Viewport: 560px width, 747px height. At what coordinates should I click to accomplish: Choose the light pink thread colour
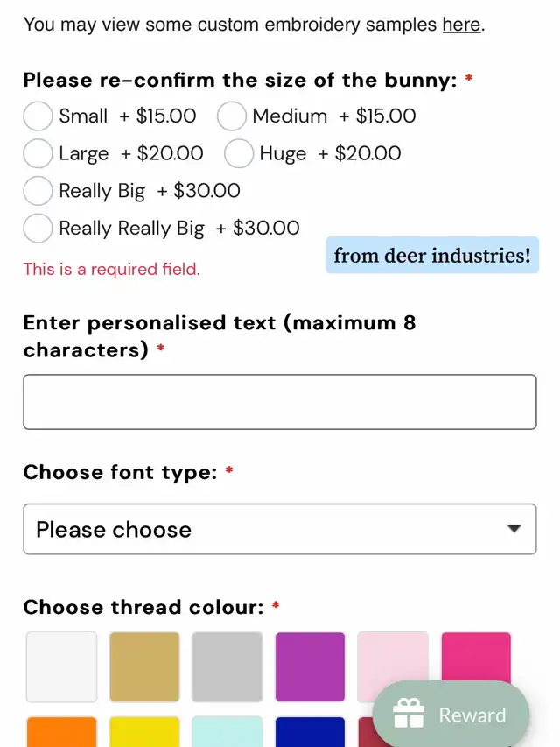click(x=393, y=657)
